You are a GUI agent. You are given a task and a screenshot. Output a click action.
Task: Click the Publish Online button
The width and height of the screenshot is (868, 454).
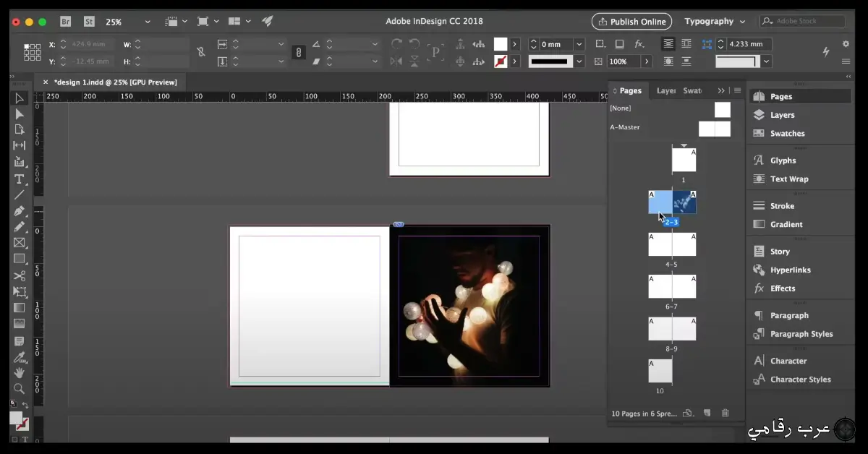pyautogui.click(x=631, y=21)
